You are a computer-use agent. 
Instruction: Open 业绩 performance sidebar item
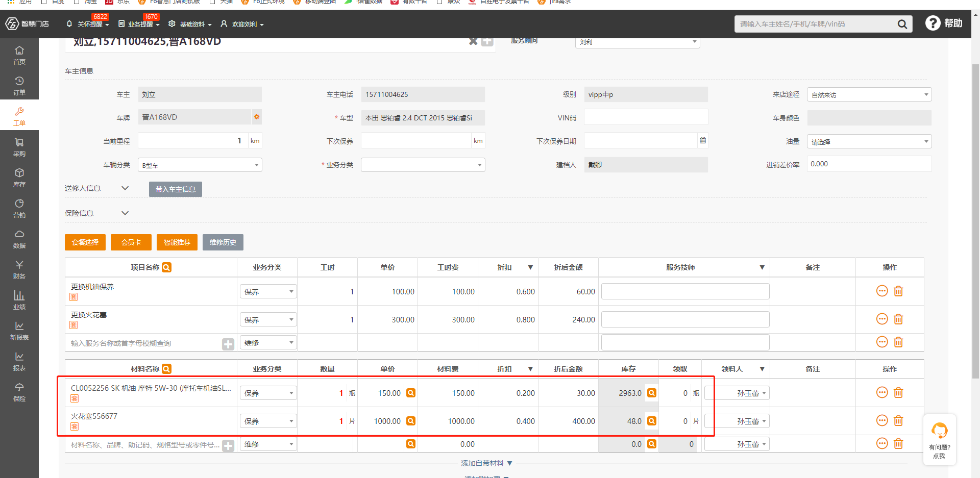pyautogui.click(x=19, y=300)
